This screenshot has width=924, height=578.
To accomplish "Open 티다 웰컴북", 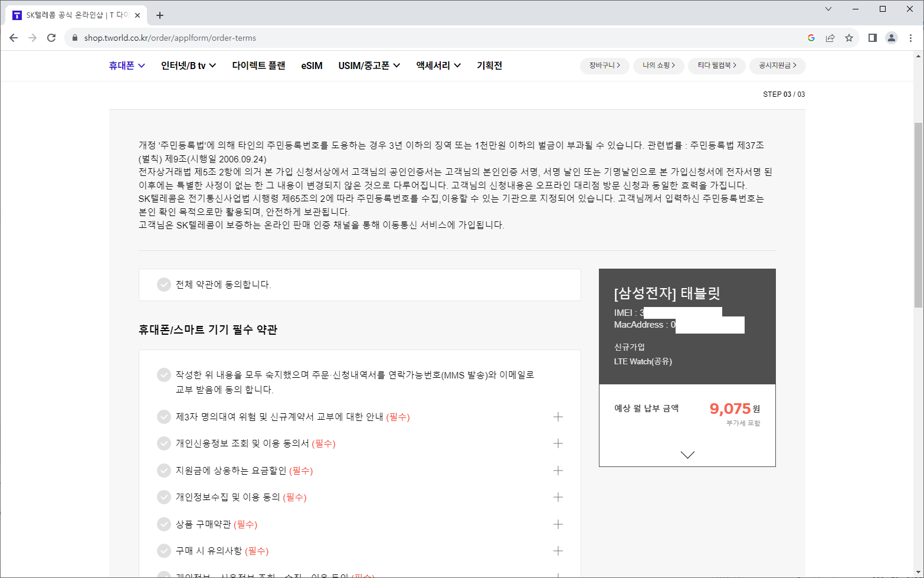I will pyautogui.click(x=717, y=66).
